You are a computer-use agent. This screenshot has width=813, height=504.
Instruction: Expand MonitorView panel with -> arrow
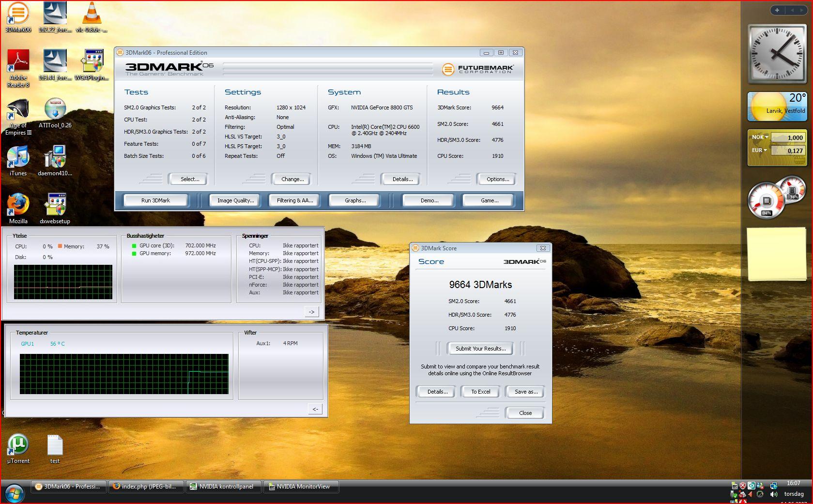point(312,312)
